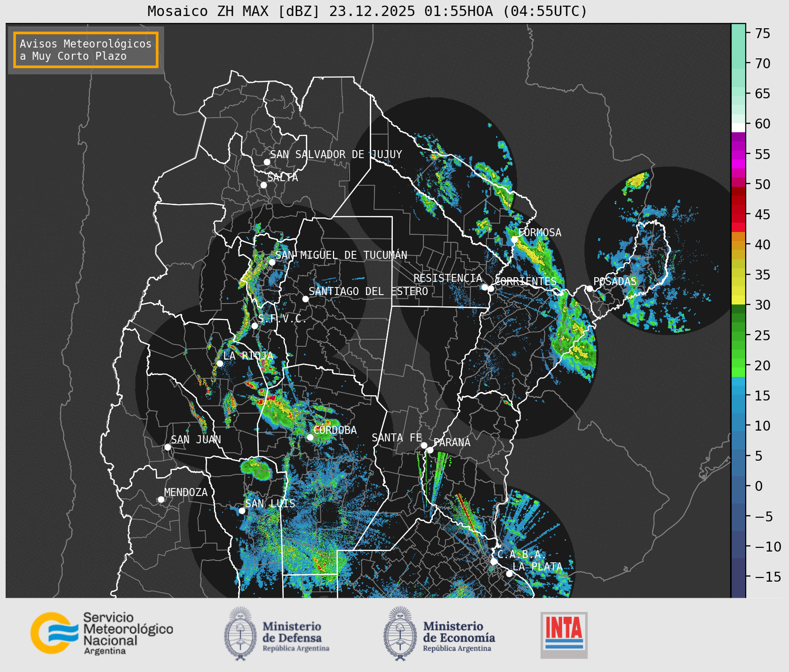Select the LA RIOJA city dot
This screenshot has width=789, height=672.
point(220,363)
